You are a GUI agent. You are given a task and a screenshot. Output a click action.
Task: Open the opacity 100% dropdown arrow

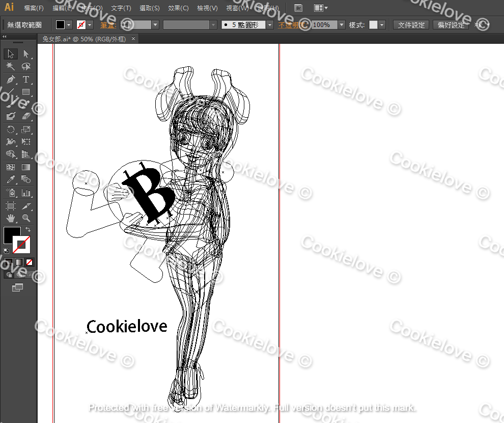(x=342, y=25)
